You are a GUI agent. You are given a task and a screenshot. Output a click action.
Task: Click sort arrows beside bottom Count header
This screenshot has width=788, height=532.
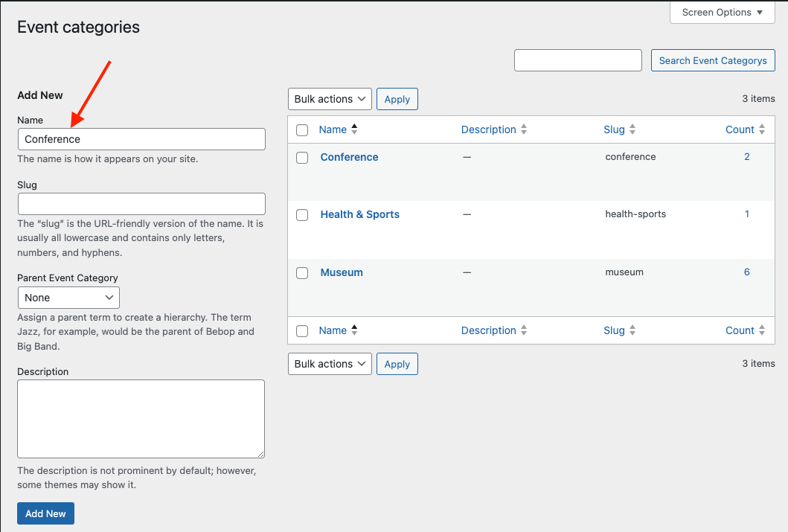point(761,330)
